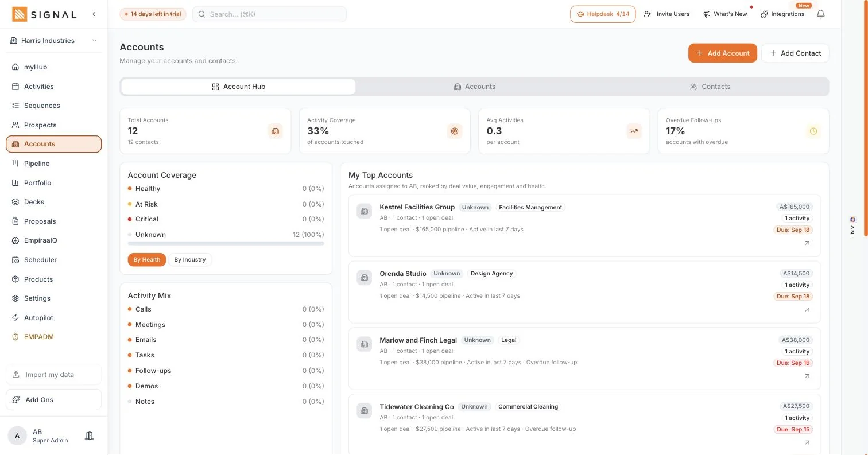Switch to the Account Hub tab
This screenshot has height=455, width=868.
click(x=238, y=87)
